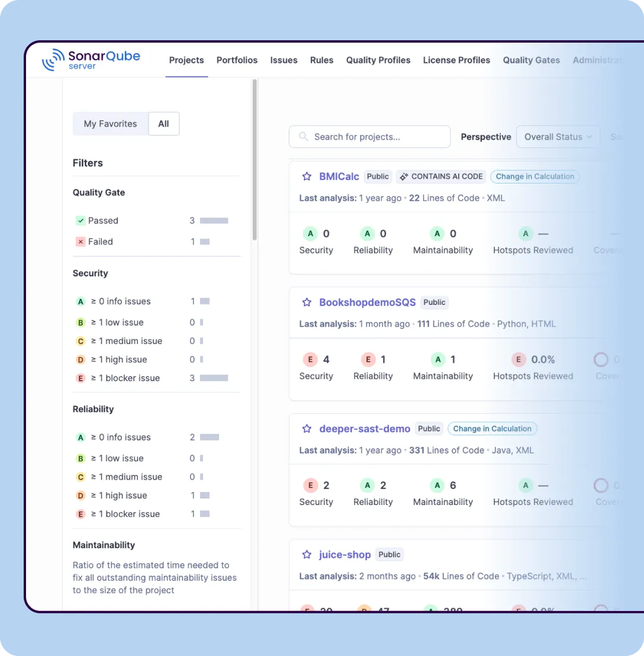Click the search magnifier icon
Screen dimensions: 644x656
(x=304, y=137)
